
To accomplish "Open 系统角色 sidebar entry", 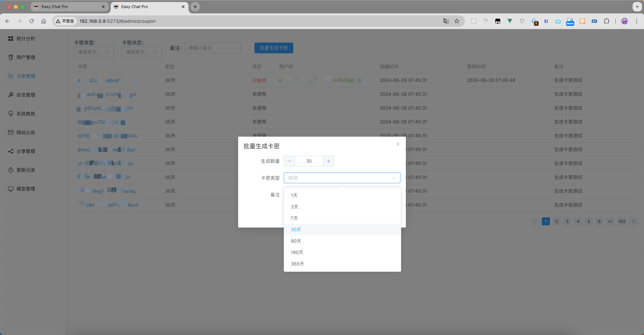I will [x=25, y=114].
